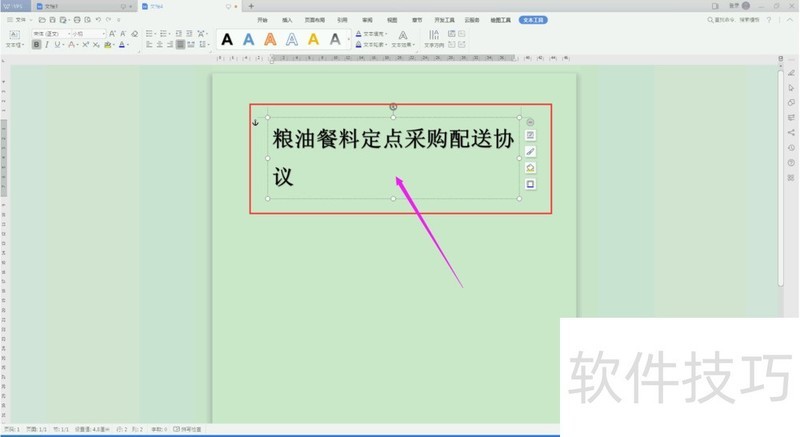Viewport: 800px width, 437px height.
Task: Open the File menu dropdown
Action: 19,20
